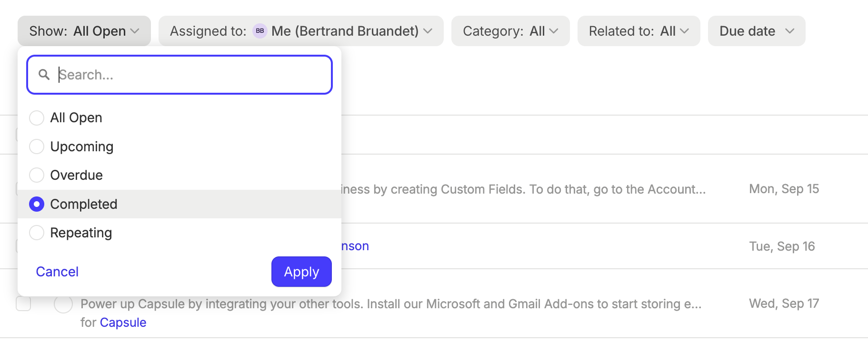Viewport: 868px width, 352px height.
Task: Open the Due date sort dropdown
Action: click(x=756, y=31)
